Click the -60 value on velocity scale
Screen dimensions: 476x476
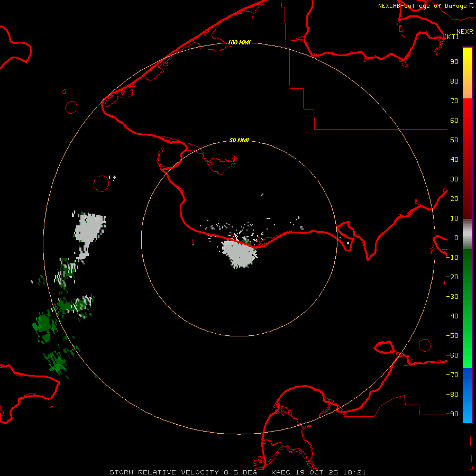point(452,355)
